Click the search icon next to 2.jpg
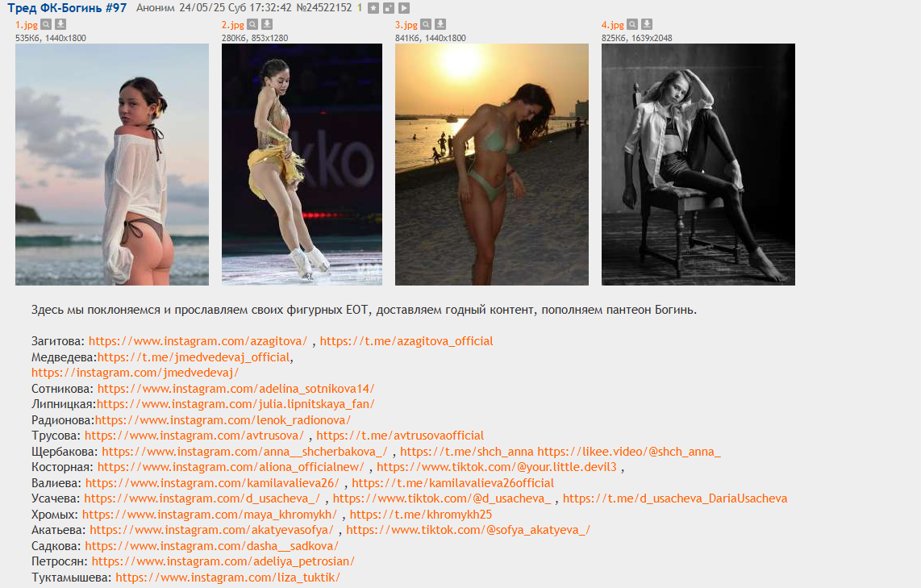The image size is (921, 588). tap(252, 25)
